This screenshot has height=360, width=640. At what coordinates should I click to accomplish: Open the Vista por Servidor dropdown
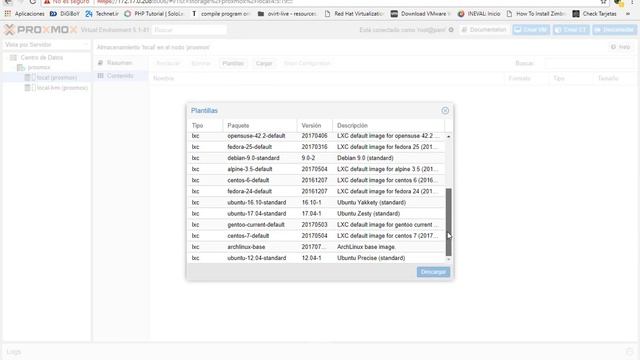(47, 44)
